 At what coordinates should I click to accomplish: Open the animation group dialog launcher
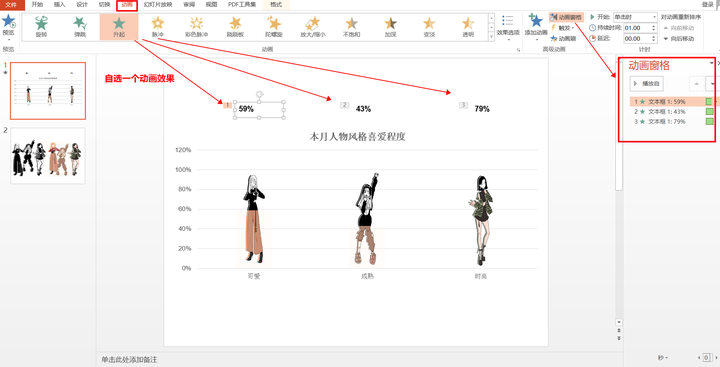coord(519,50)
